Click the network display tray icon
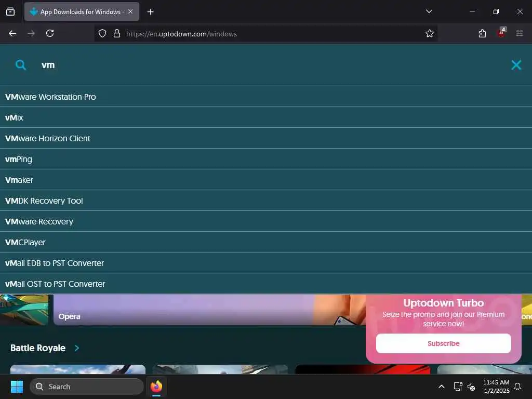 click(458, 387)
